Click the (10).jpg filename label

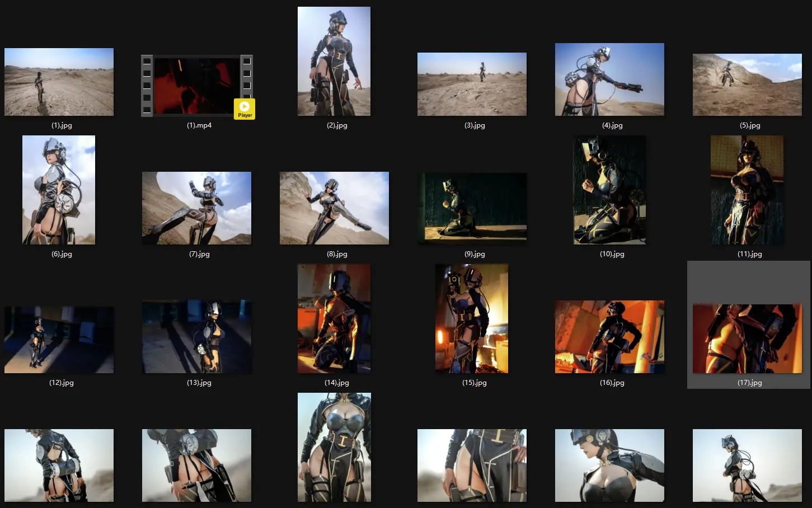click(612, 254)
